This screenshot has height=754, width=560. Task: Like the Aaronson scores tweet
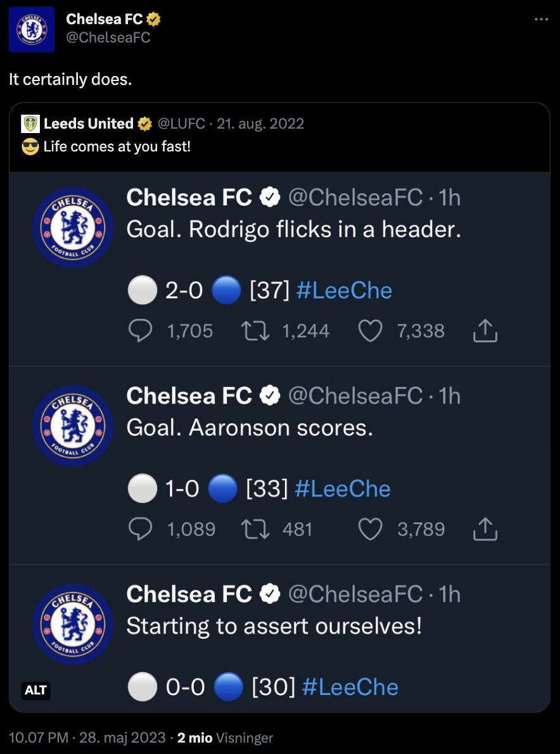pyautogui.click(x=370, y=529)
